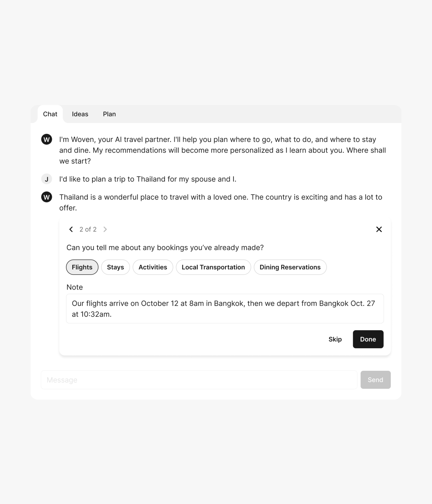Viewport: 432px width, 504px height.
Task: Focus the Message input field
Action: point(199,380)
